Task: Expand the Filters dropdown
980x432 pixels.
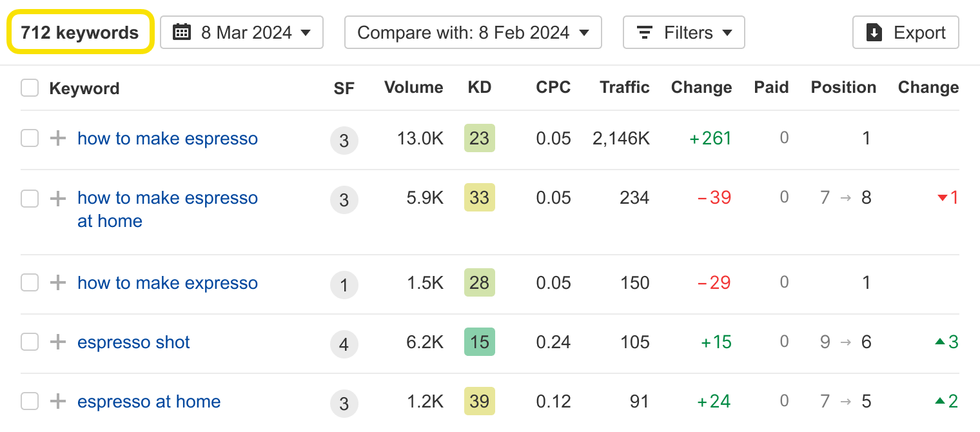Action: point(683,32)
